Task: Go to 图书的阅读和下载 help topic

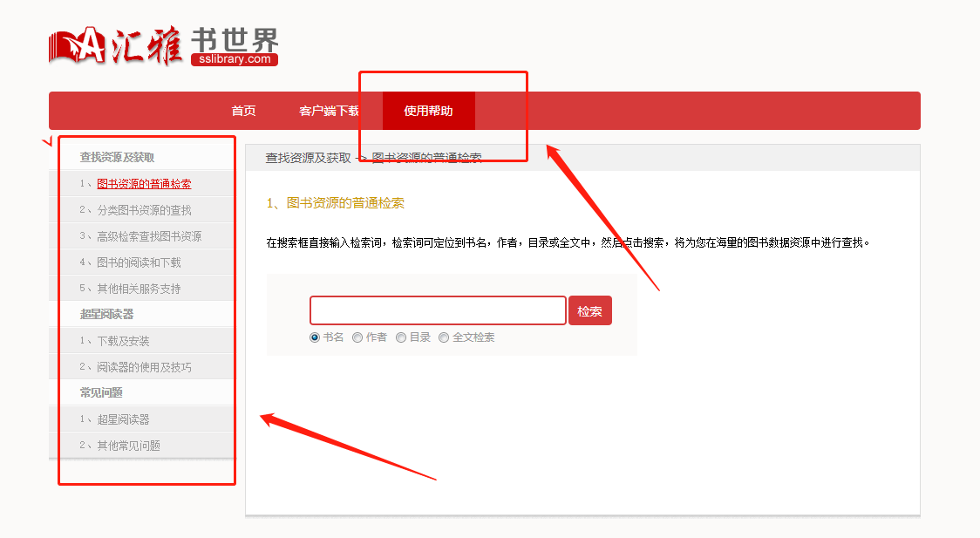Action: pyautogui.click(x=139, y=262)
